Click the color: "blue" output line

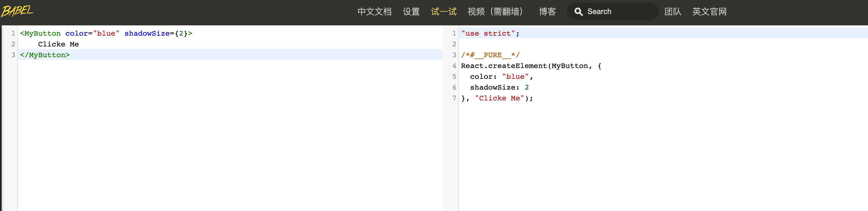click(x=501, y=76)
